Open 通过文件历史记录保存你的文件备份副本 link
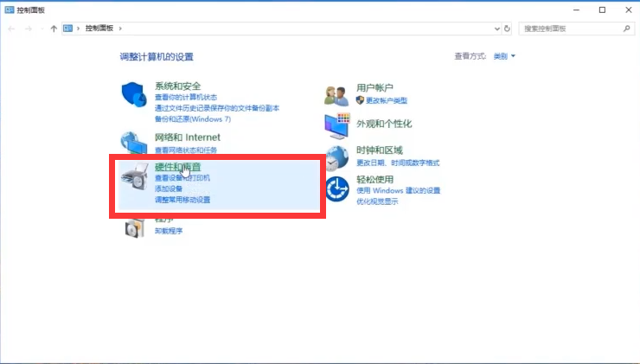 tap(217, 108)
